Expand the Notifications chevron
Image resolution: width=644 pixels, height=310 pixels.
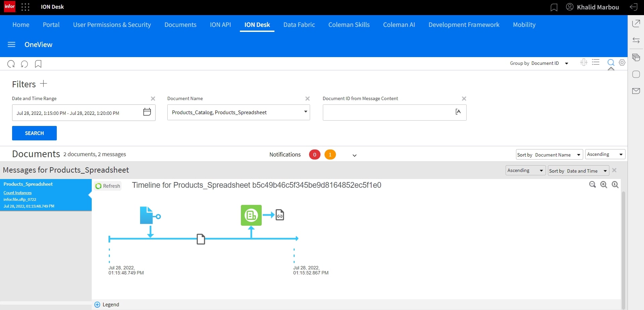(x=354, y=155)
